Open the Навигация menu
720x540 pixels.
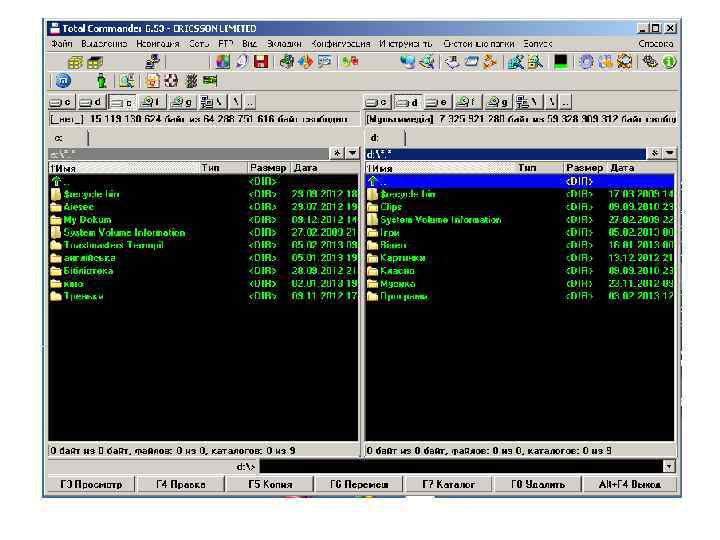158,44
